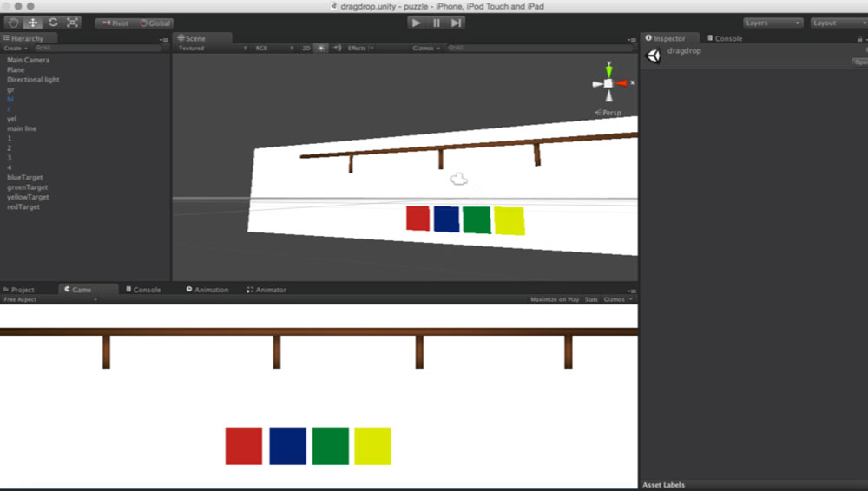Image resolution: width=868 pixels, height=491 pixels.
Task: Toggle 2D mode in Scene view
Action: pos(306,49)
